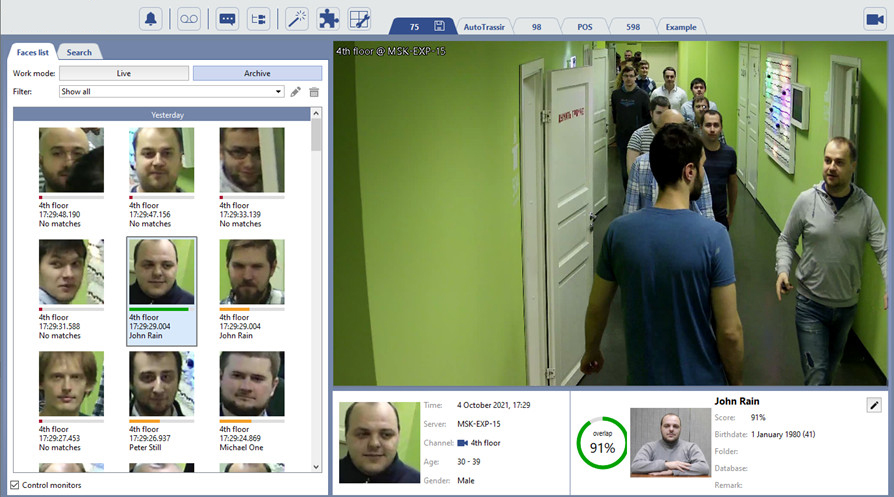Edit filter with the pencil icon
Screen dimensions: 894x497
pyautogui.click(x=295, y=92)
